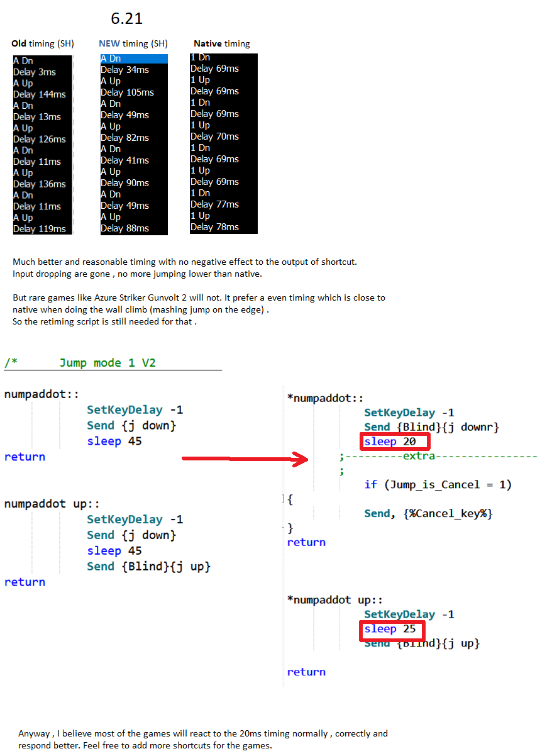The height and width of the screenshot is (756, 552).
Task: Click the "numpaddot::" label without asterisk
Action: point(41,394)
